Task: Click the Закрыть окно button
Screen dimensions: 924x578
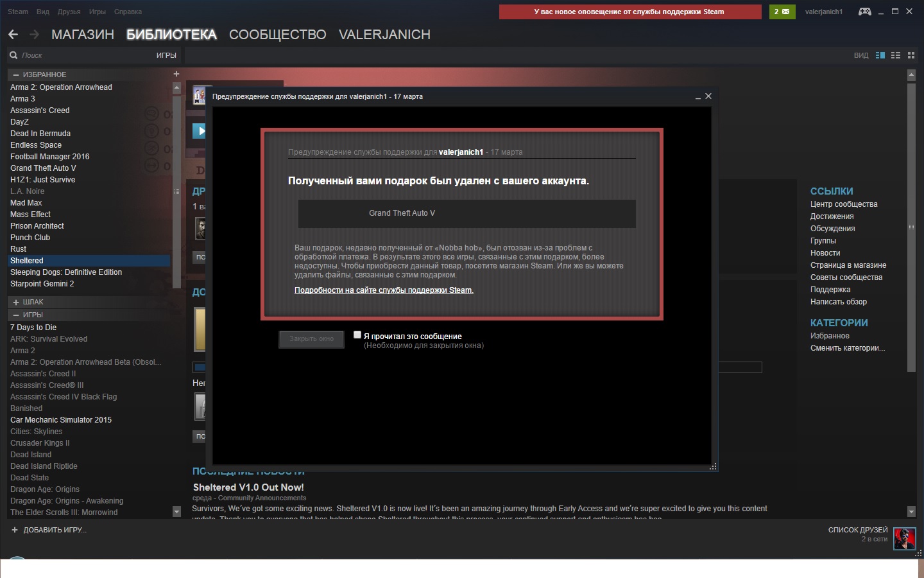Action: tap(311, 339)
